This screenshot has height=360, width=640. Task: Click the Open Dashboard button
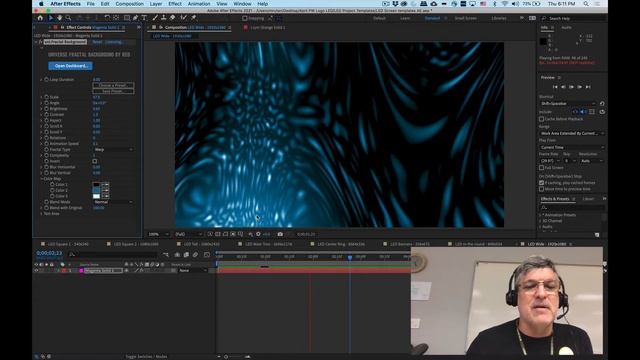pyautogui.click(x=71, y=66)
